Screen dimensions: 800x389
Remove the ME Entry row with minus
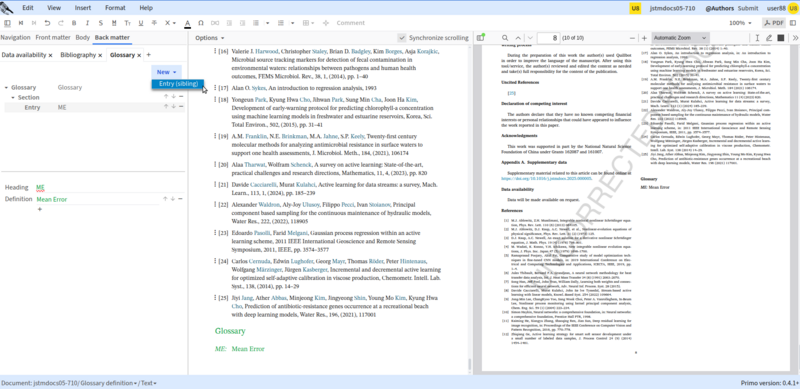tap(181, 107)
